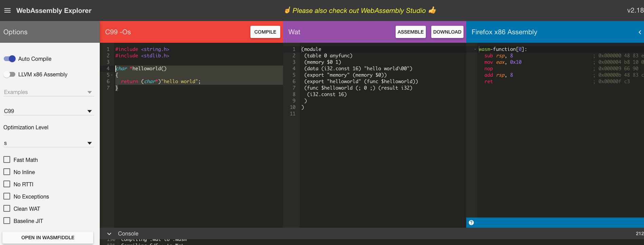Click the add rsp, 8 instruction

pos(499,75)
